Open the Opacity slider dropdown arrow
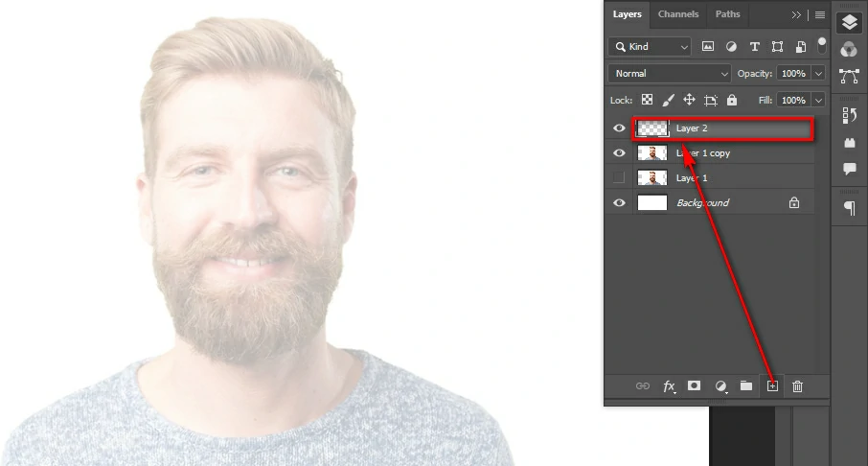Viewport: 868px width, 466px height. pos(818,73)
